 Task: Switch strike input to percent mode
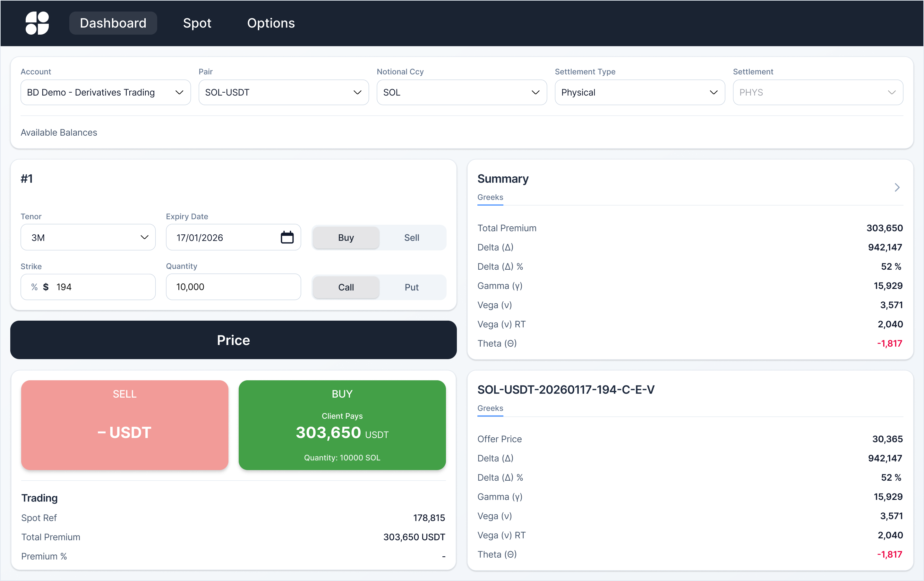[x=34, y=287]
